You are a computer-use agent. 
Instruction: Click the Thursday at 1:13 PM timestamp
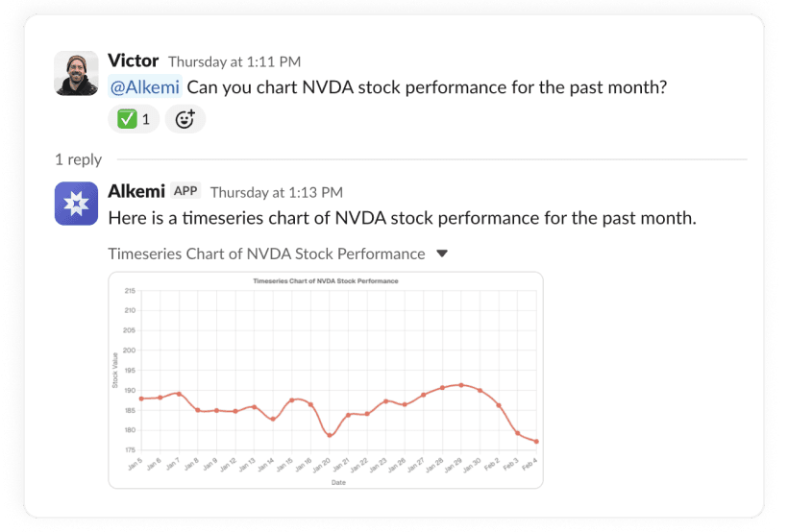coord(276,192)
